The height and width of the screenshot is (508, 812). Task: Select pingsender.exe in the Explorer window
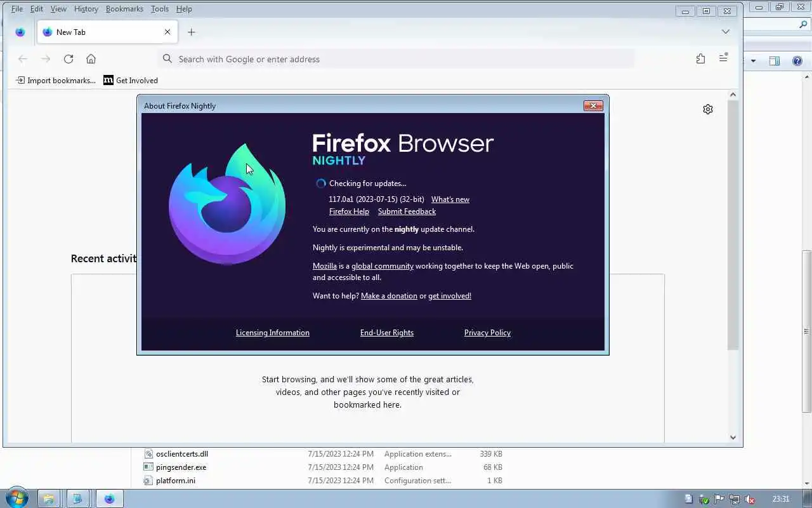[x=181, y=467]
